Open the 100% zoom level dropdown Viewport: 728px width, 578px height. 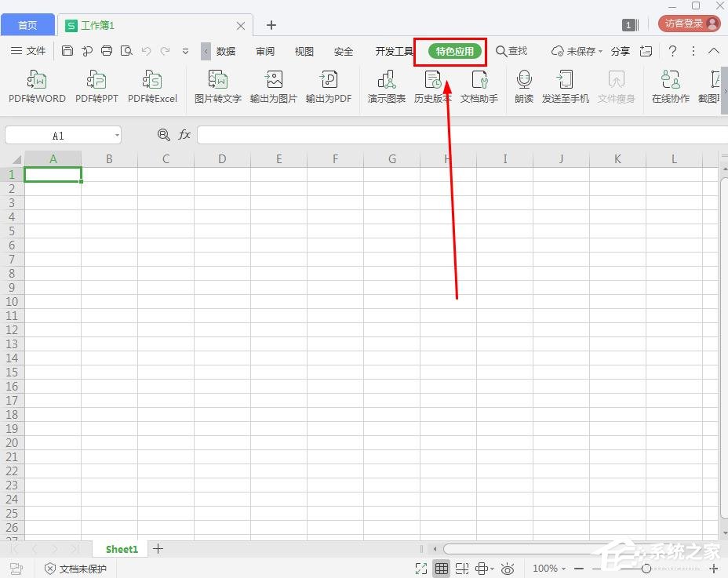tap(549, 569)
